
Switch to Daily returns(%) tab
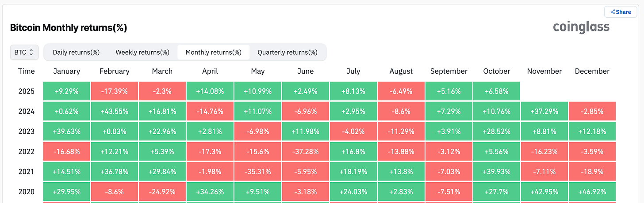click(x=76, y=52)
